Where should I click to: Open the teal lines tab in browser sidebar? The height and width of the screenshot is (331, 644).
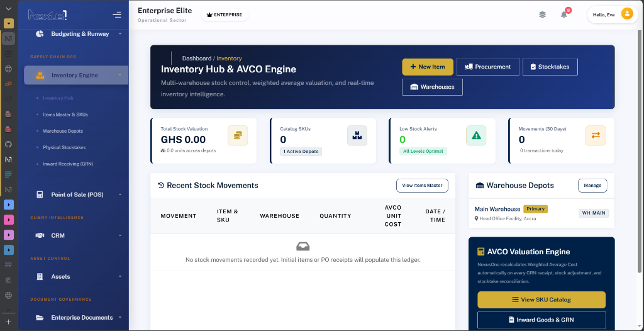[8, 174]
